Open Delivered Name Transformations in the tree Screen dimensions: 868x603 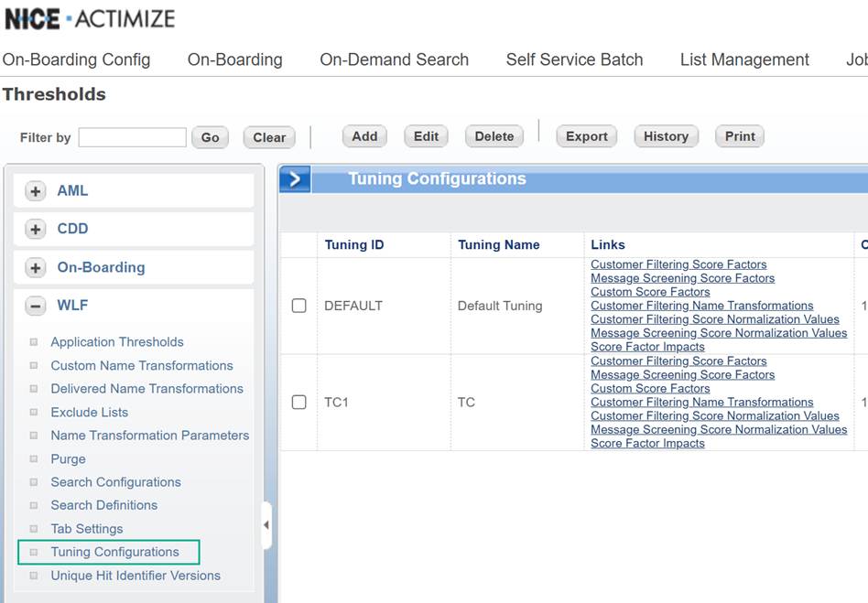(x=147, y=389)
